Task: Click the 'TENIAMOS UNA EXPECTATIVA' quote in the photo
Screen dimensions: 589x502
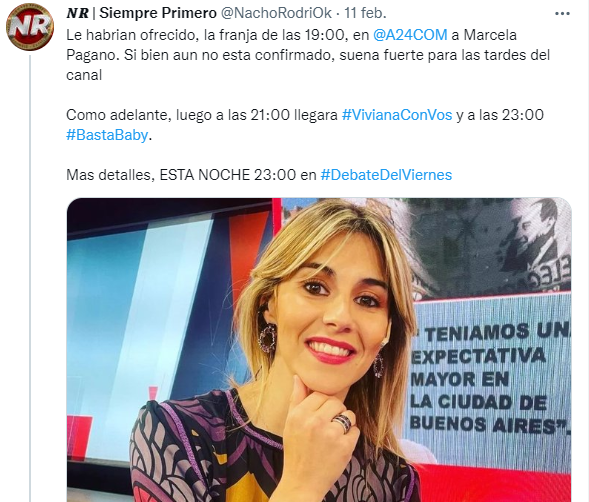Action: 488,380
